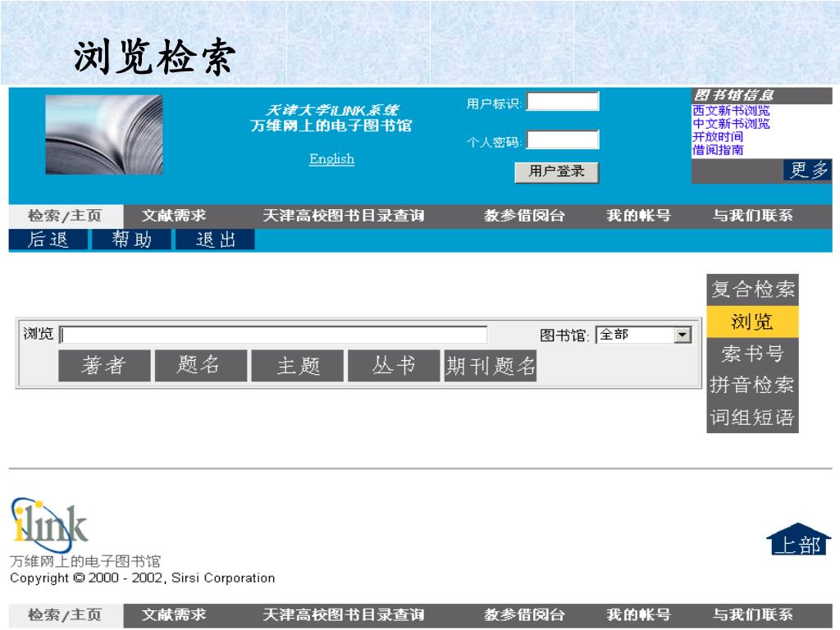Focus the 用户标识 input field
Image resolution: width=840 pixels, height=630 pixels.
point(563,101)
